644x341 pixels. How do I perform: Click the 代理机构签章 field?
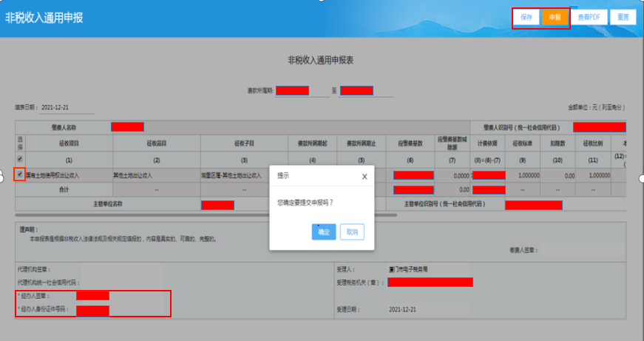point(123,269)
